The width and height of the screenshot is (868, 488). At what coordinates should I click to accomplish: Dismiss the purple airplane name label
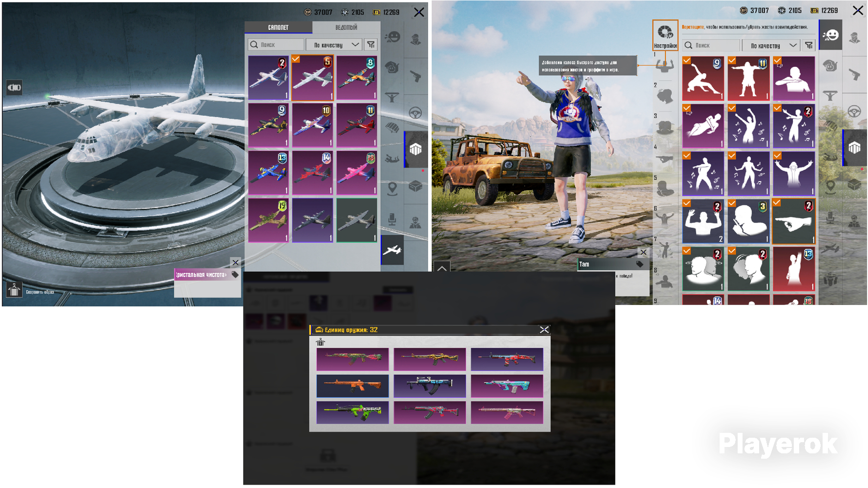(235, 263)
